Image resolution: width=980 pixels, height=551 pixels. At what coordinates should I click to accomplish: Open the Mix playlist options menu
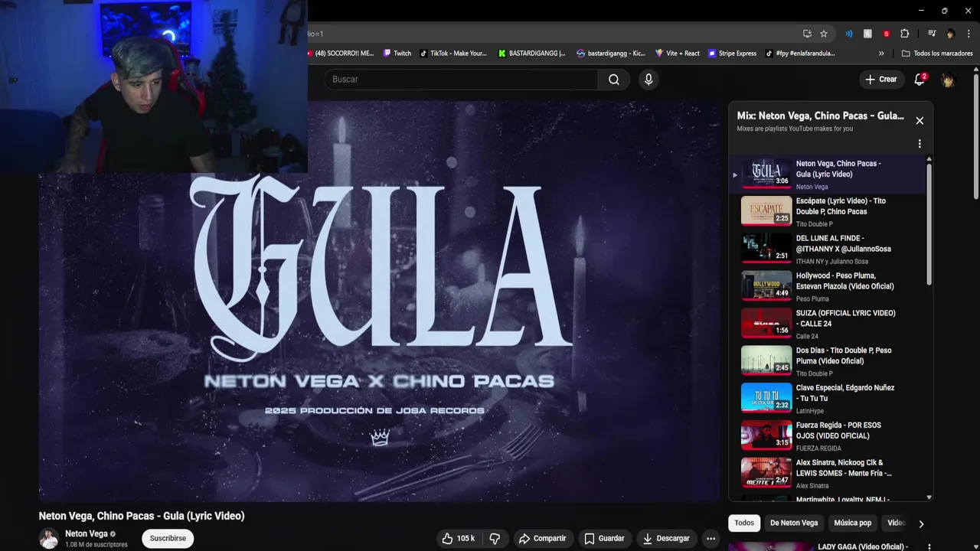tap(920, 144)
